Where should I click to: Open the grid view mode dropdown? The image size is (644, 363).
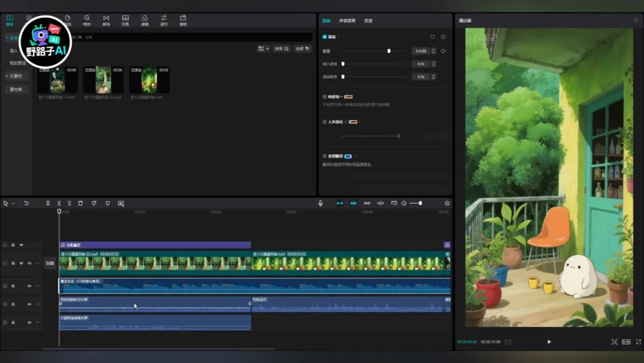tap(264, 48)
